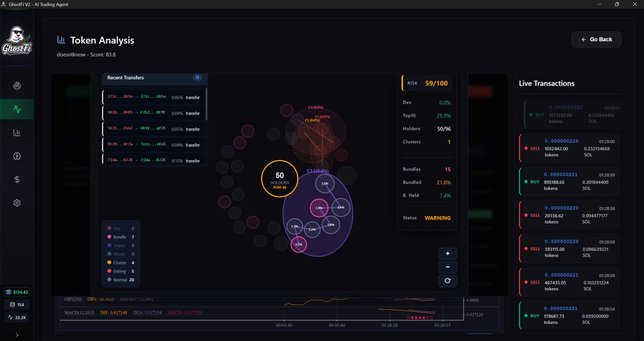Click the MACD(12,26,9) indicator label

pos(79,312)
